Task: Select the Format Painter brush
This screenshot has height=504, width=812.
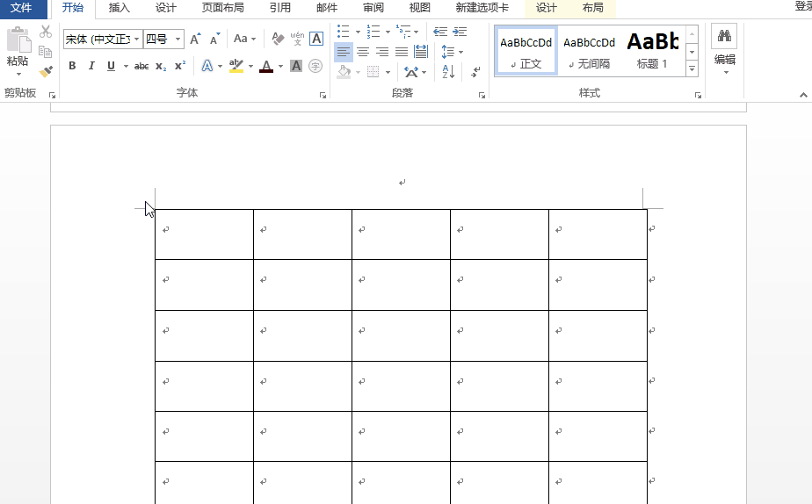Action: (x=46, y=71)
